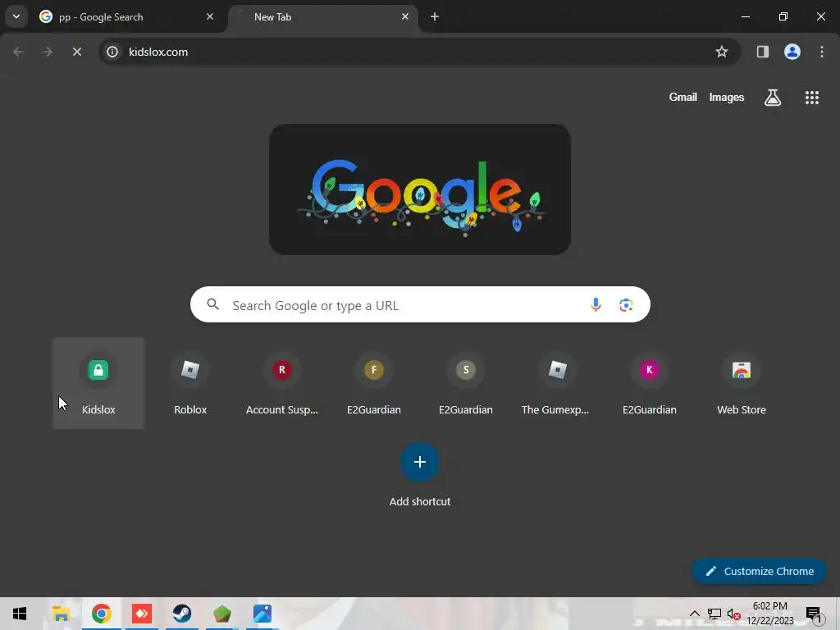Open the E2Guardian shortcut with K icon
840x630 pixels.
click(x=650, y=383)
